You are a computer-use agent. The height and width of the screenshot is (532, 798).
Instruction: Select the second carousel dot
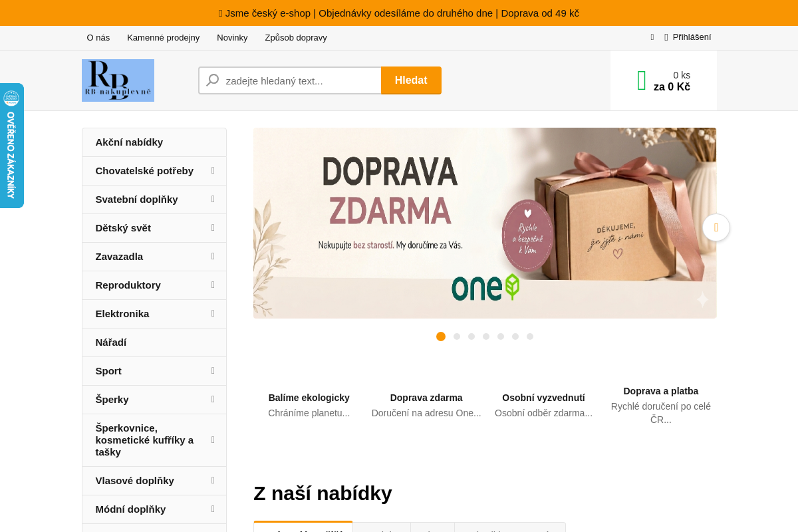coord(457,336)
